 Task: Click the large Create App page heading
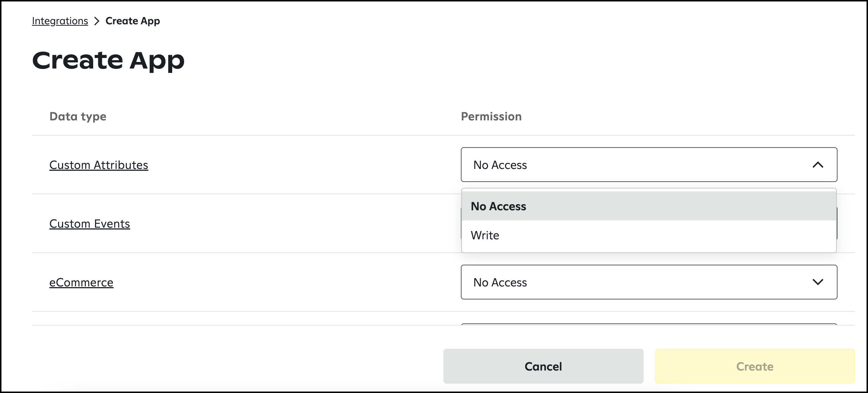[108, 60]
